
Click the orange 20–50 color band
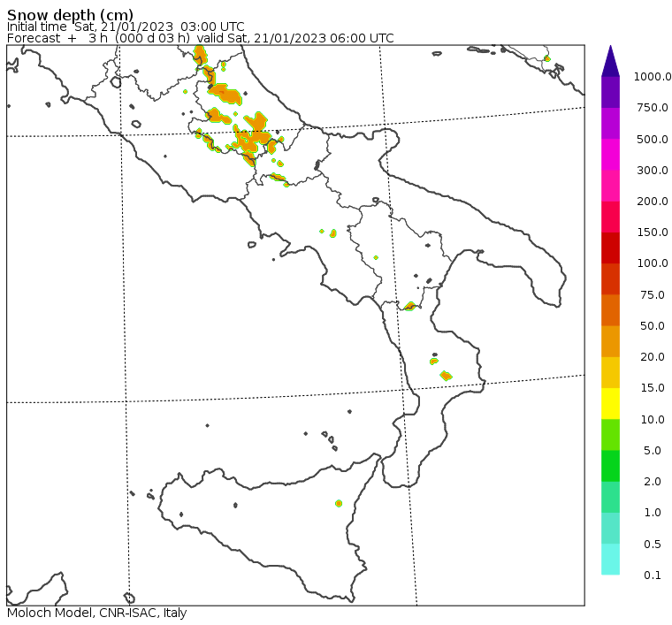tap(610, 341)
